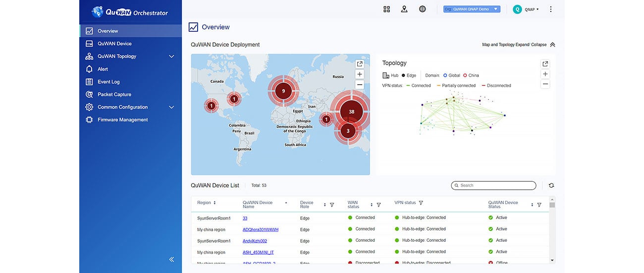Open the map in a new window
The width and height of the screenshot is (644, 273).
click(x=360, y=64)
